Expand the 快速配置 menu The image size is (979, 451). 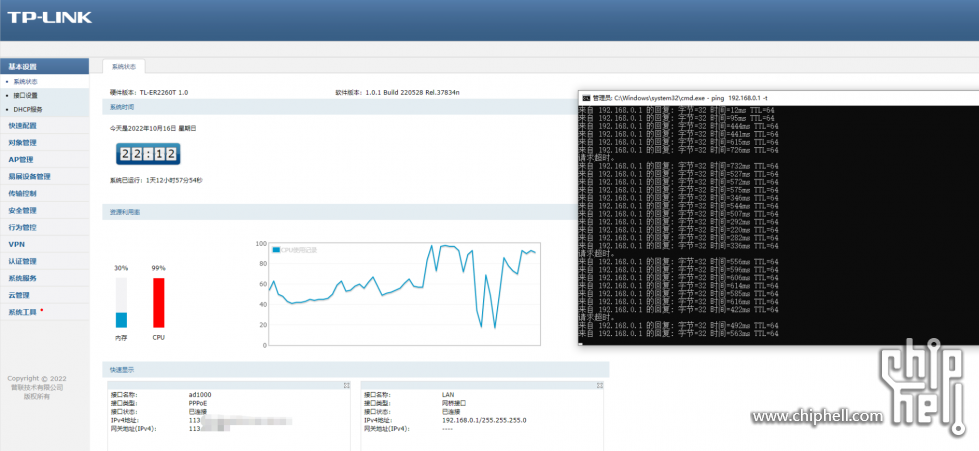tap(44, 126)
